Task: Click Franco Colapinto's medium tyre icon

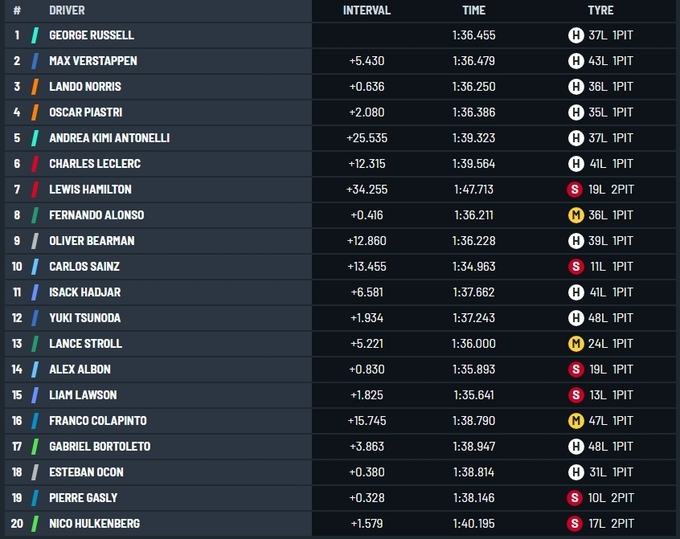Action: [x=576, y=421]
